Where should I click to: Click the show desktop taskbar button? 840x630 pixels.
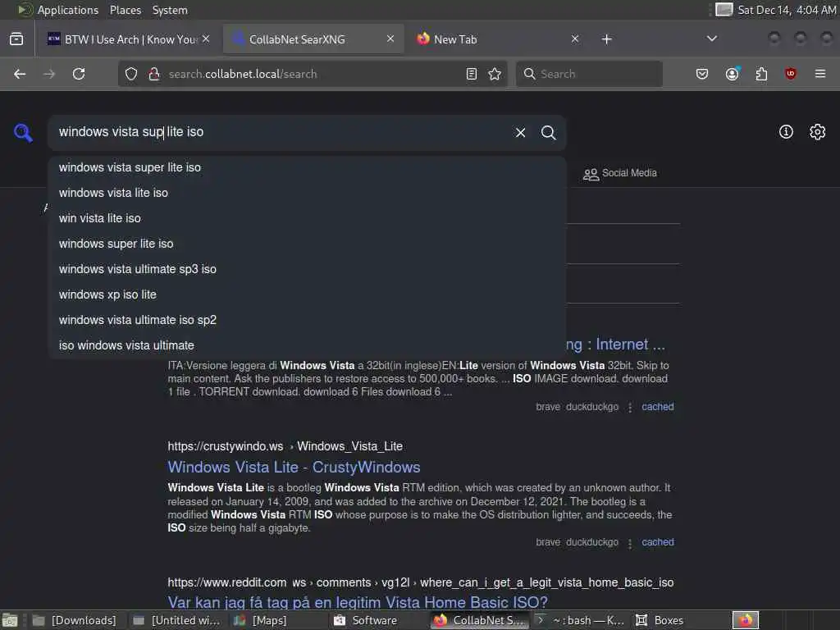click(10, 620)
